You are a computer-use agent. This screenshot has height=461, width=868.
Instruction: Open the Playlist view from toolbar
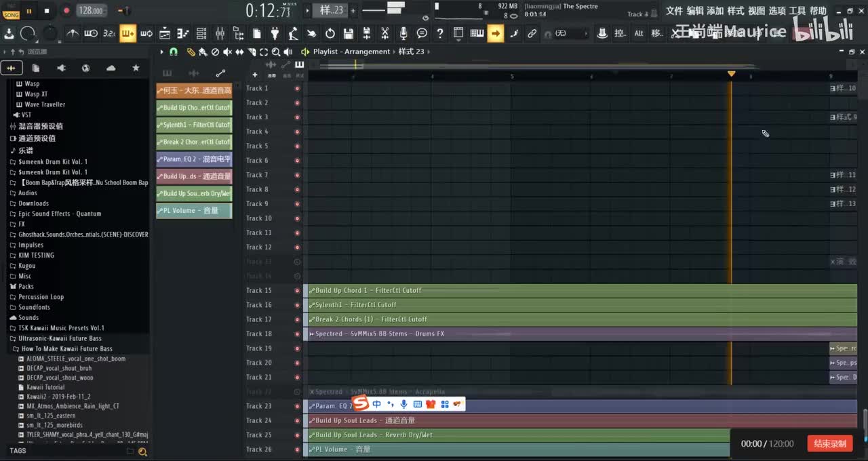(165, 33)
